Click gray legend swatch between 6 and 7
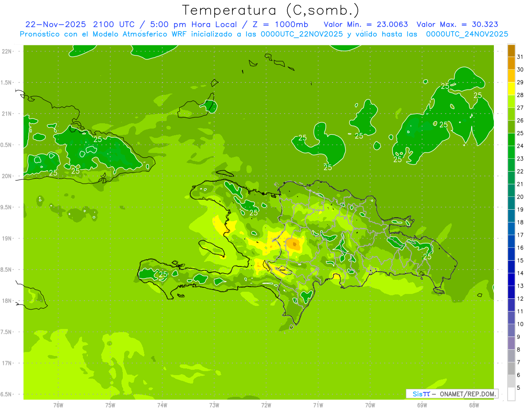Viewport: 532px width, 411px height. [511, 368]
